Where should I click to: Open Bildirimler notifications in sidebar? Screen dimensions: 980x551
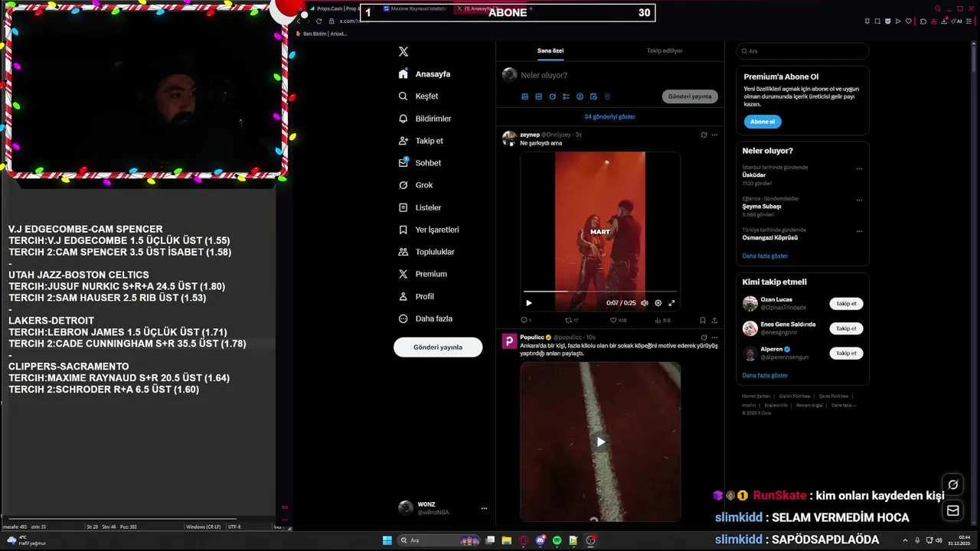click(x=425, y=119)
